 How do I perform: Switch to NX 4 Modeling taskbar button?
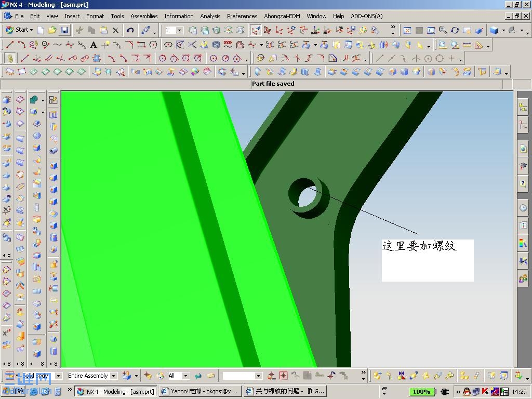tap(116, 391)
